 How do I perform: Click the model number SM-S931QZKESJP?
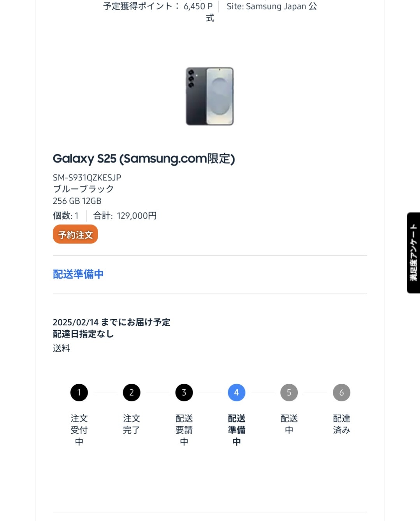click(87, 178)
